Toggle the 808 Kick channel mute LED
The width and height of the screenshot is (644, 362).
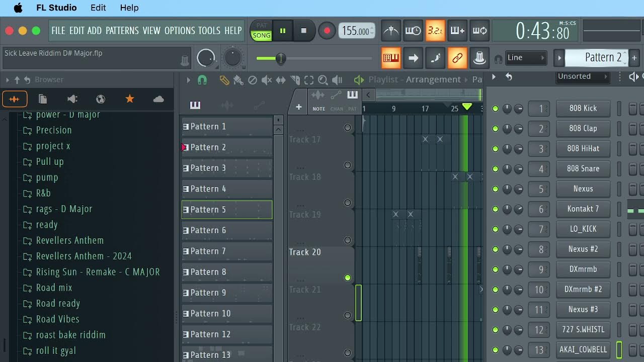click(495, 109)
